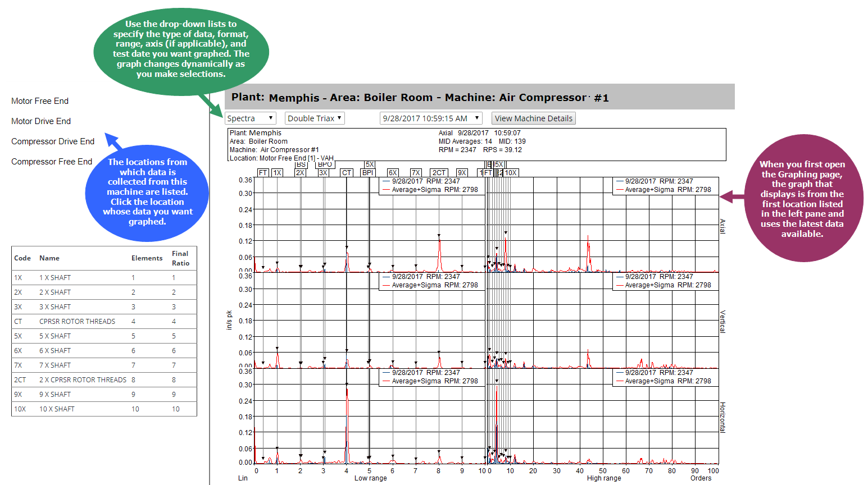This screenshot has width=868, height=485.
Task: Click the 'Low range' label under graph
Action: click(371, 478)
